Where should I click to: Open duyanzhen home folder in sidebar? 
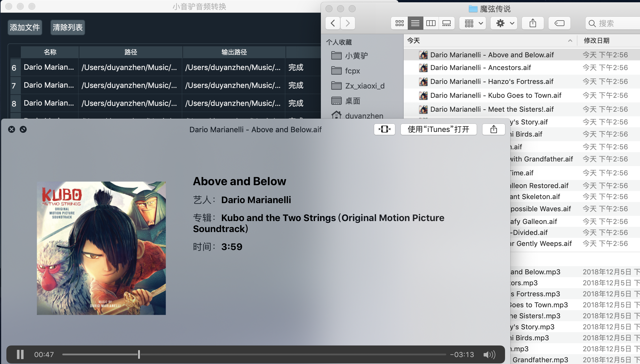[357, 115]
